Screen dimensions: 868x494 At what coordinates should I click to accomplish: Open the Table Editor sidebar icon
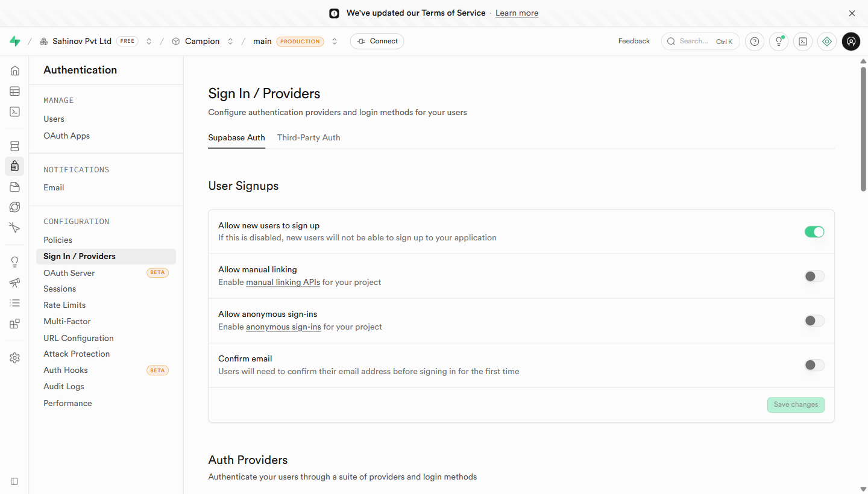click(14, 91)
